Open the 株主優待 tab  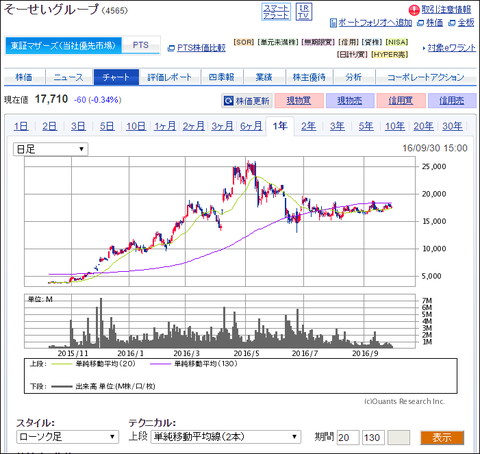click(309, 77)
